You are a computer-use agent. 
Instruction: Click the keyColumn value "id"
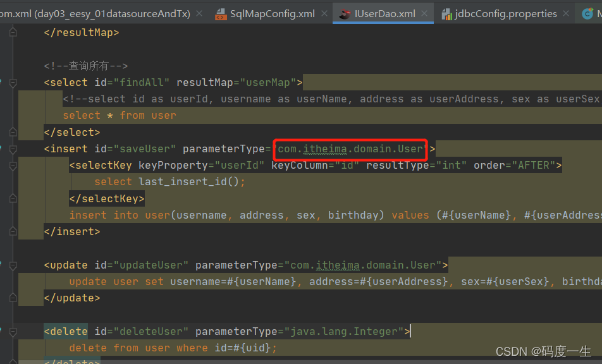pos(347,166)
